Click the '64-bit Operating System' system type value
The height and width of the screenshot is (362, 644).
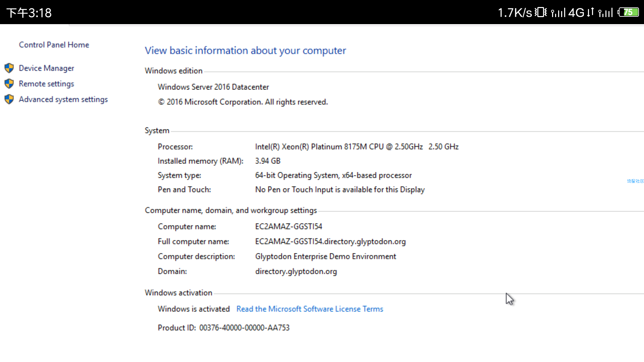(x=333, y=175)
